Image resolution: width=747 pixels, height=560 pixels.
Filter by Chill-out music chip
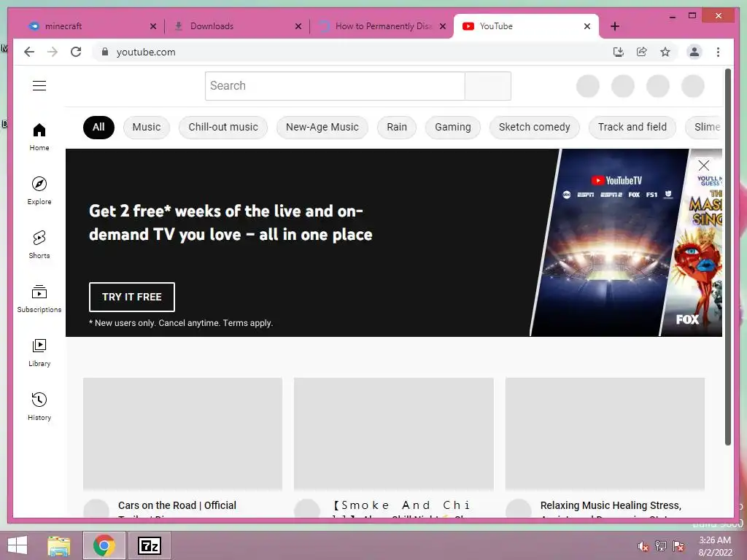point(223,127)
